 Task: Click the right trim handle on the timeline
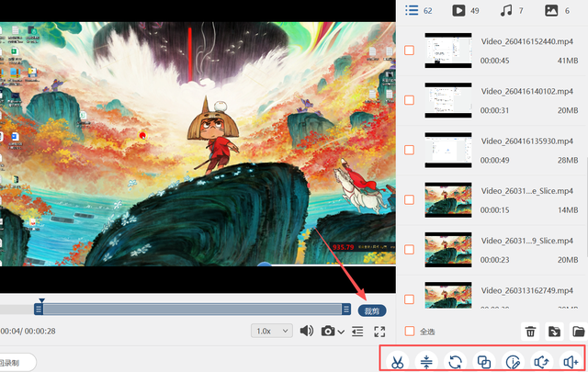(346, 310)
